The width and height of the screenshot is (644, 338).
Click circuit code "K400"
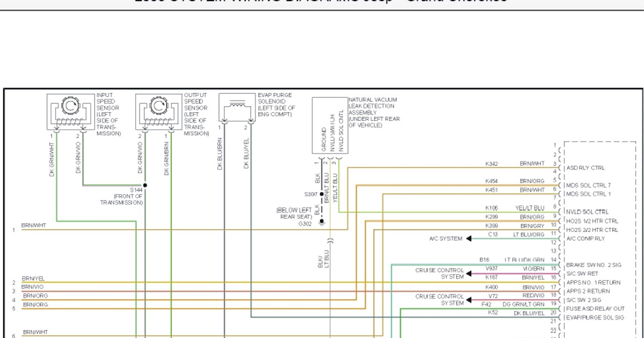pyautogui.click(x=492, y=288)
